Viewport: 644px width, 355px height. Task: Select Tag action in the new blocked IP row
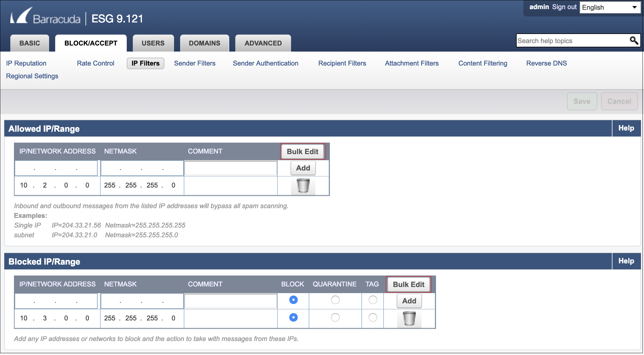tap(372, 300)
